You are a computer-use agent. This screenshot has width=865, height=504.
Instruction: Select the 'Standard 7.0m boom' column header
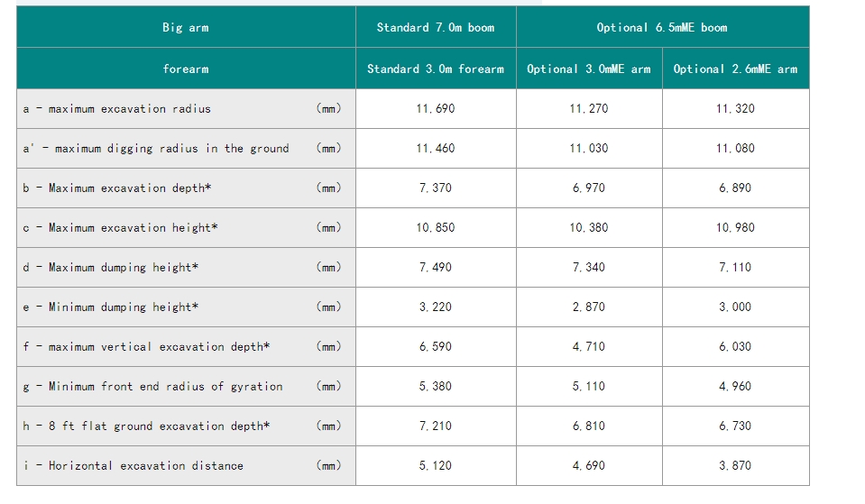click(436, 28)
